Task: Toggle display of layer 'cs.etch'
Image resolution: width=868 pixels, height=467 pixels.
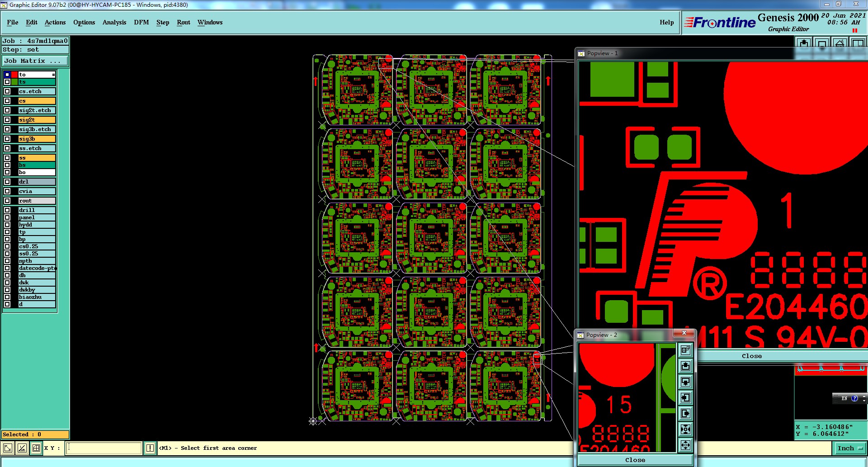Action: point(7,91)
